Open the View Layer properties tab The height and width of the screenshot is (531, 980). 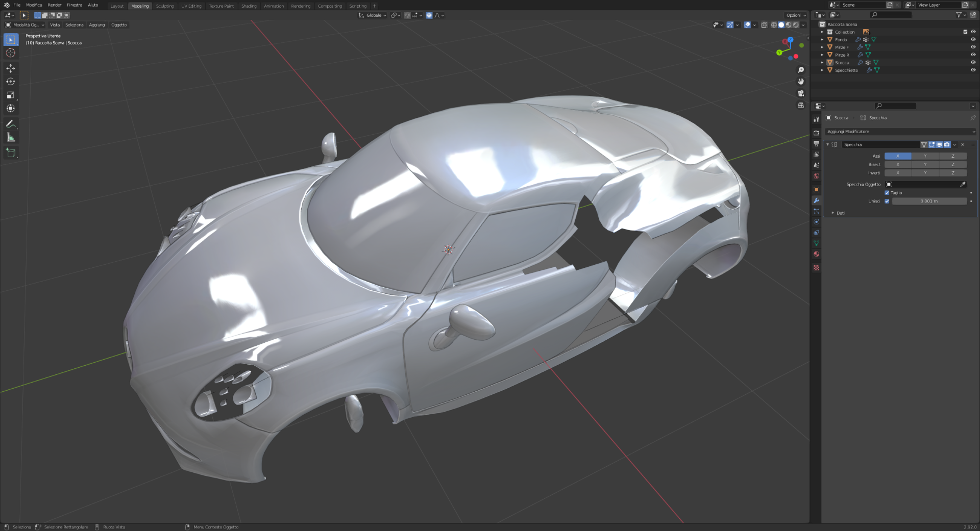click(817, 155)
